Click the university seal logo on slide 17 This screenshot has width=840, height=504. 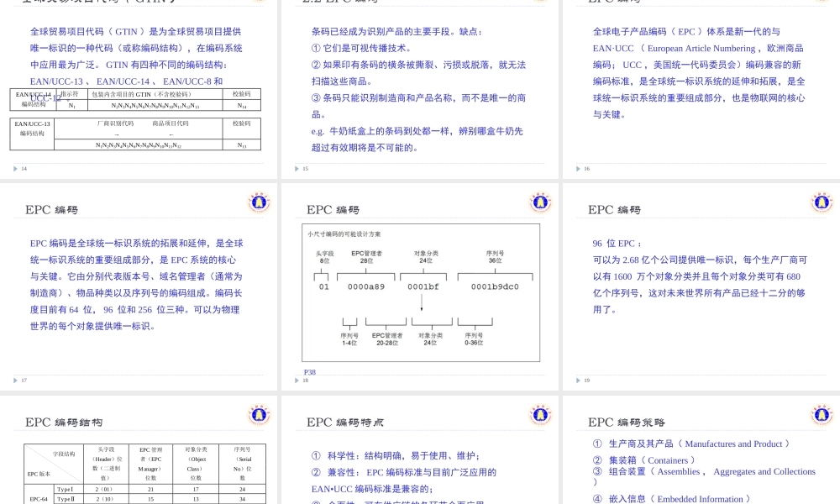(x=259, y=202)
